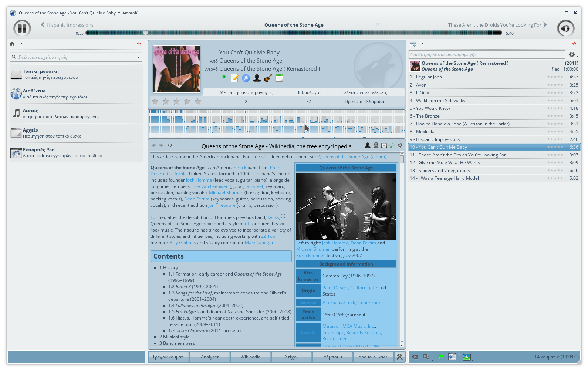
Task: Switch to the Άλμπουμ albums tab
Action: (x=333, y=357)
